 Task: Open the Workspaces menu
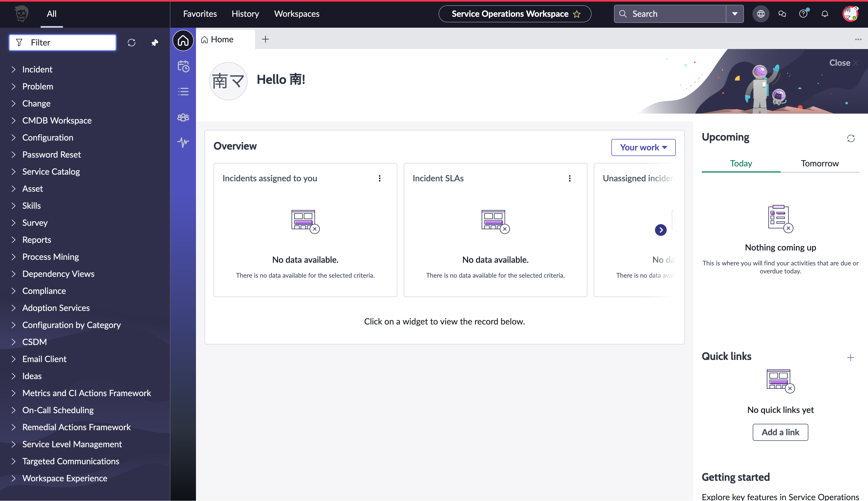(297, 14)
